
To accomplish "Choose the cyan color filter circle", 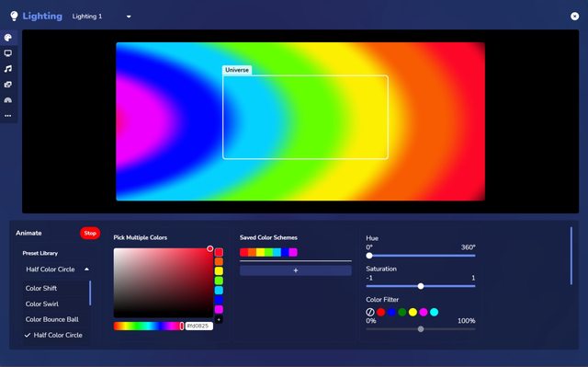I will coord(434,312).
